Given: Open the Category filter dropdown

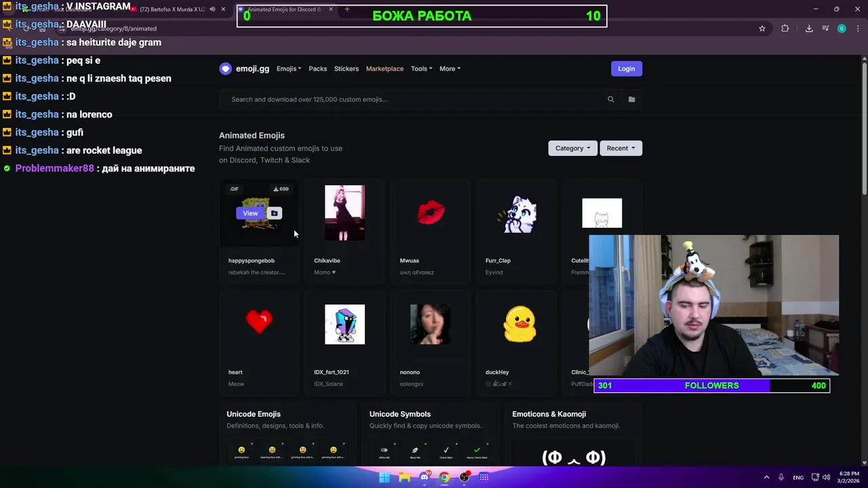Looking at the screenshot, I should (572, 148).
